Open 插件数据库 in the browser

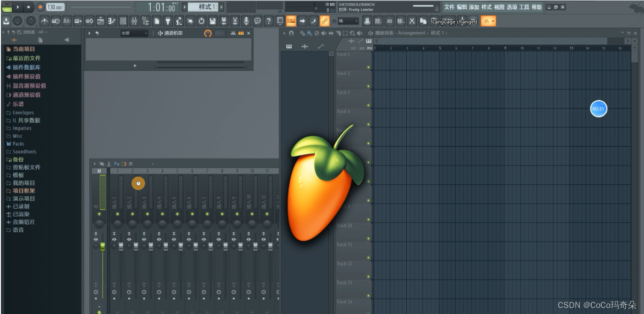23,67
